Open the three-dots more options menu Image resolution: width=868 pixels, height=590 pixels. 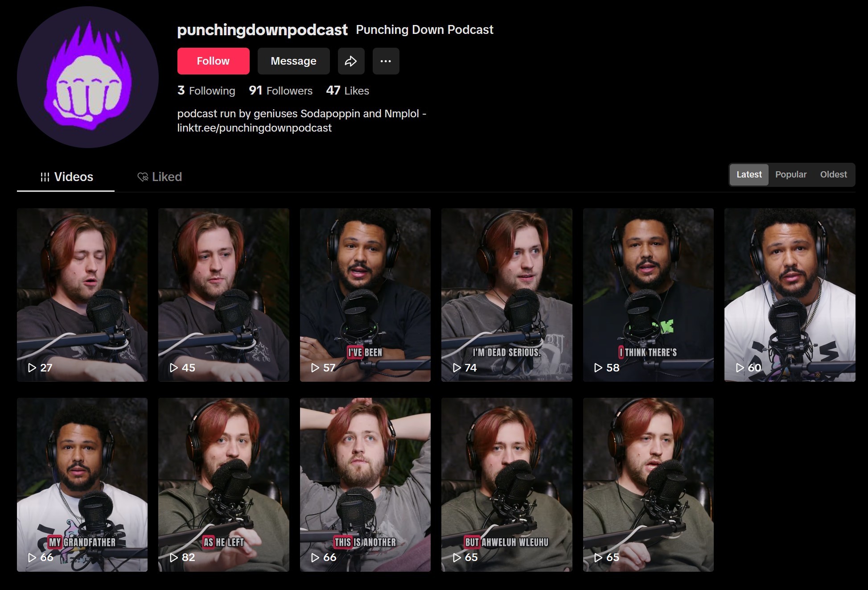click(x=386, y=61)
